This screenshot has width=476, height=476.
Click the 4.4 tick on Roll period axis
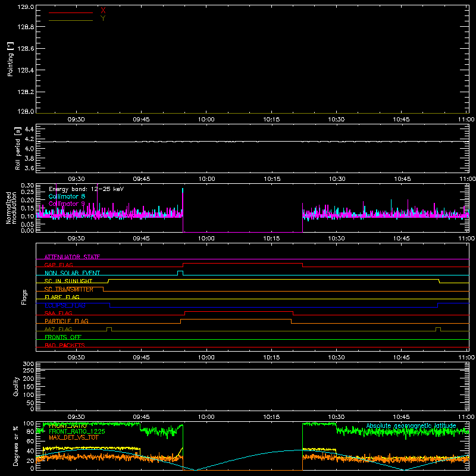pyautogui.click(x=29, y=129)
